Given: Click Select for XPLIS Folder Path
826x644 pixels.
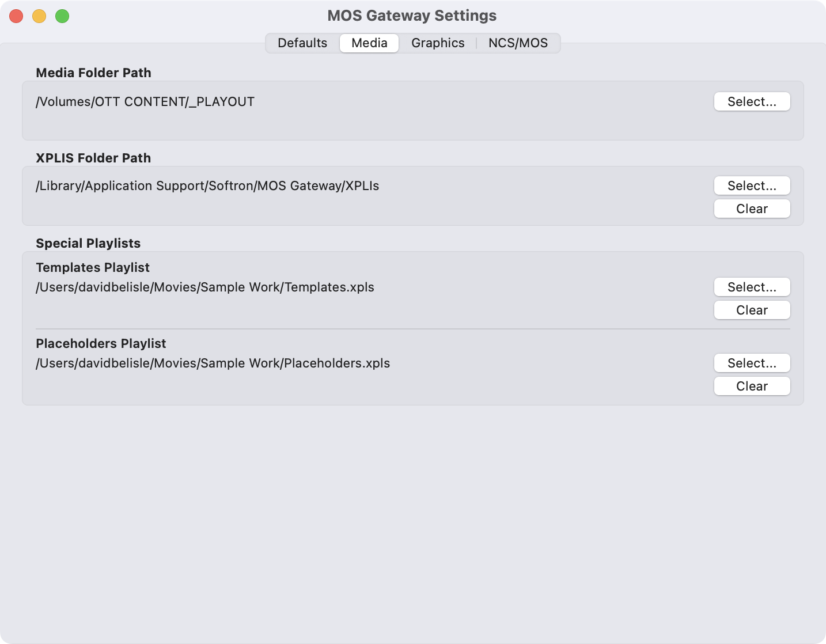Looking at the screenshot, I should [752, 185].
